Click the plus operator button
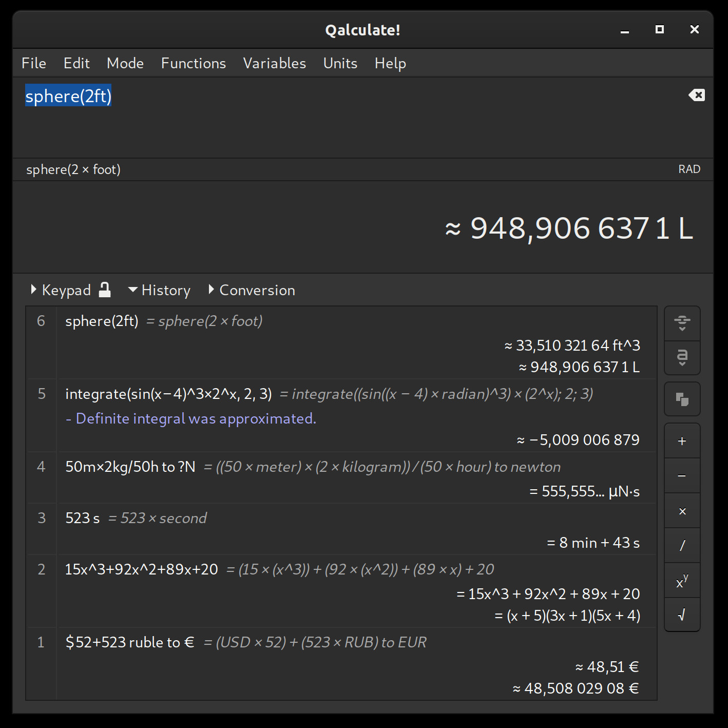 pyautogui.click(x=682, y=441)
